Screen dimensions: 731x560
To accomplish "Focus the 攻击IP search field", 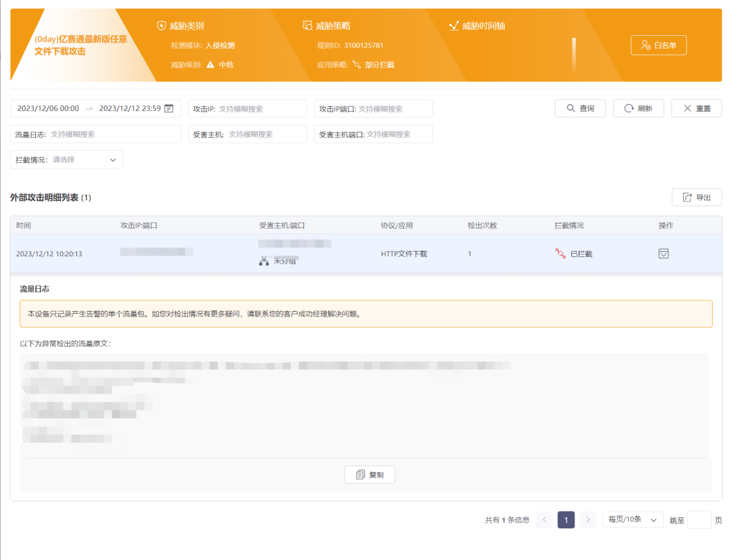I will tap(248, 109).
